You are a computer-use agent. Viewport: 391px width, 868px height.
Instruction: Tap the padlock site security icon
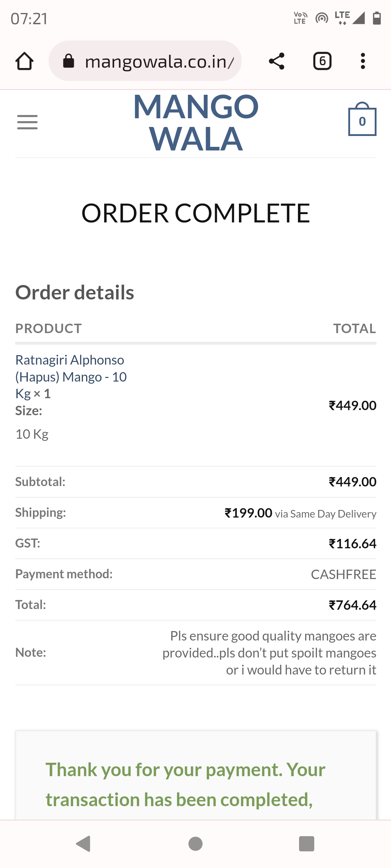click(x=68, y=61)
